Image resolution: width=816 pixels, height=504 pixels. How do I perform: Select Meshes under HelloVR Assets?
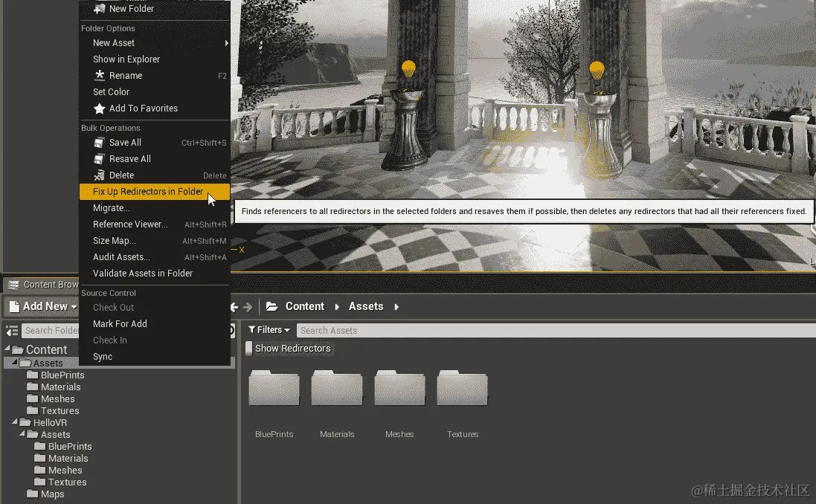(65, 471)
